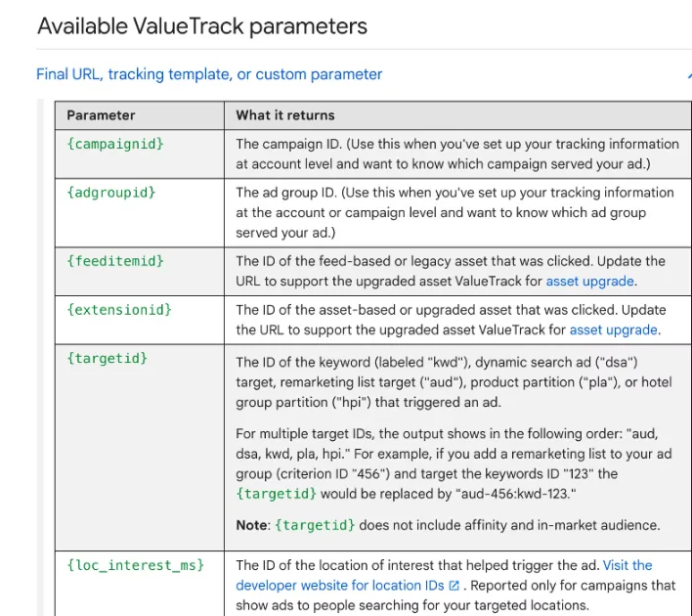Open asset upgrade link in feeditemid row
Viewport: 692px width, 616px height.
(589, 282)
